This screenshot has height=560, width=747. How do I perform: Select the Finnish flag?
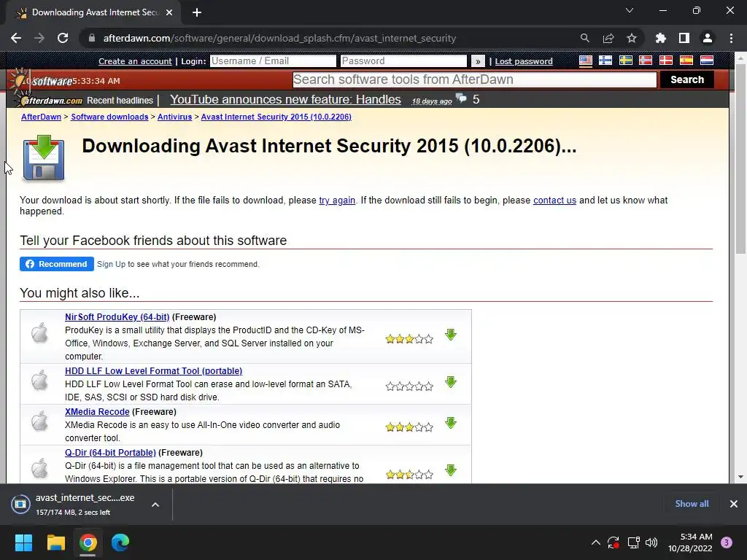tap(605, 61)
